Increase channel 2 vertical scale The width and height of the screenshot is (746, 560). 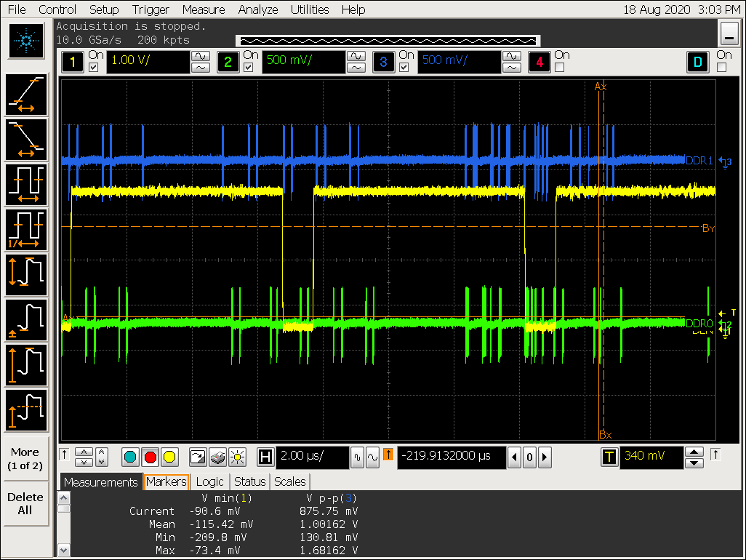click(356, 56)
